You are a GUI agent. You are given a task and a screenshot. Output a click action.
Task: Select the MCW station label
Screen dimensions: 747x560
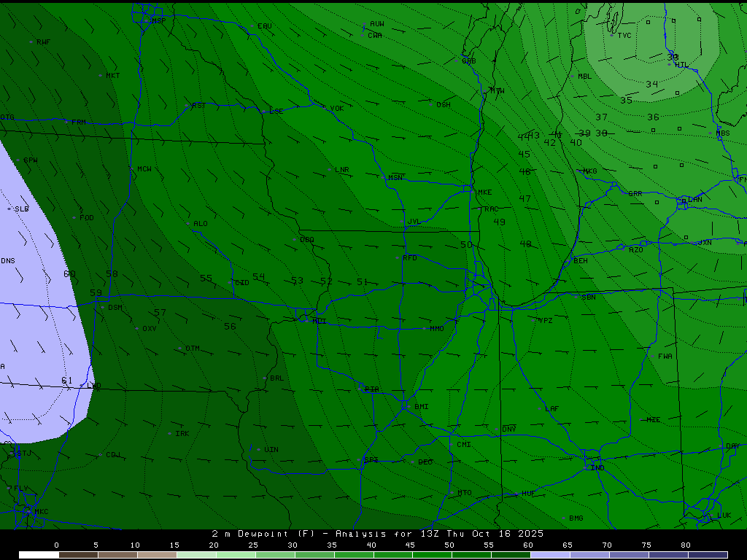[144, 168]
